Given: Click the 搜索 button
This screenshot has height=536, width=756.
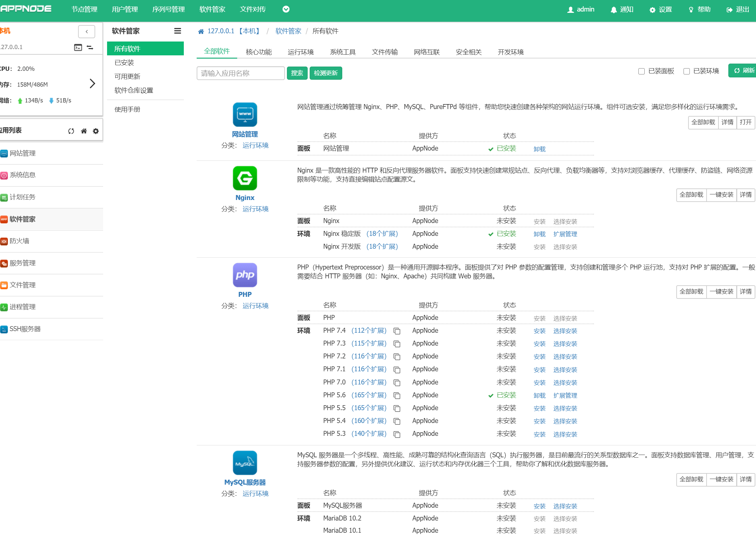Looking at the screenshot, I should click(x=297, y=73).
